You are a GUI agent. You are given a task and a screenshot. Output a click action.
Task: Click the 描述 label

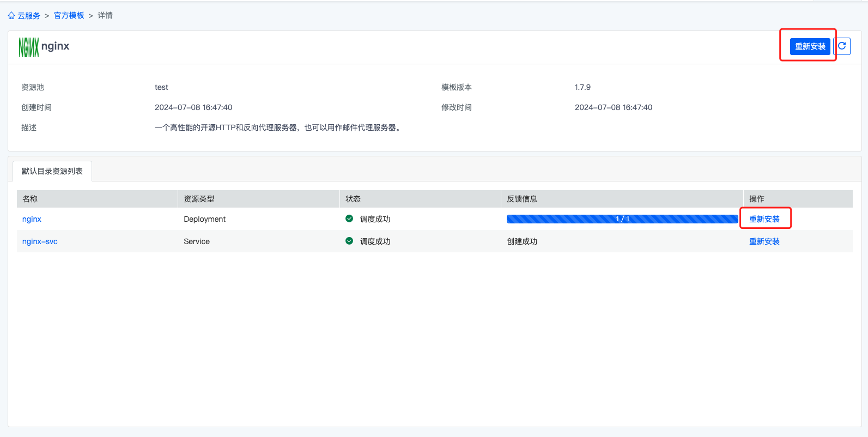pos(29,128)
